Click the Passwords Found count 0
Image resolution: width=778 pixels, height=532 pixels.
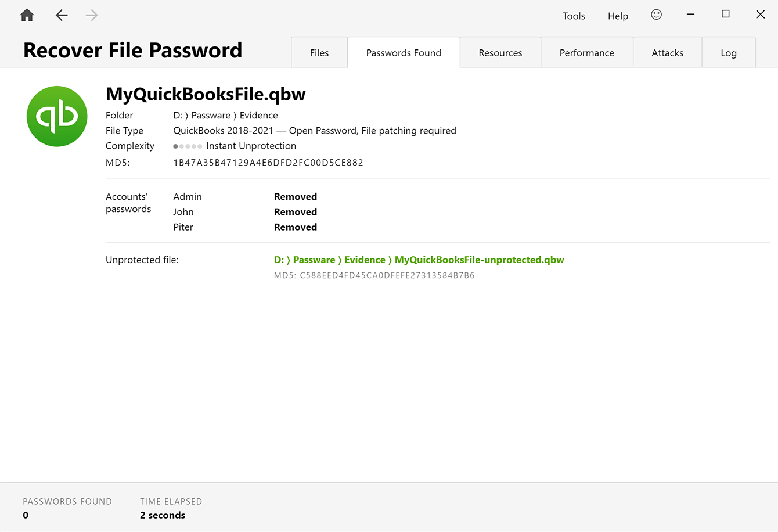(x=26, y=515)
